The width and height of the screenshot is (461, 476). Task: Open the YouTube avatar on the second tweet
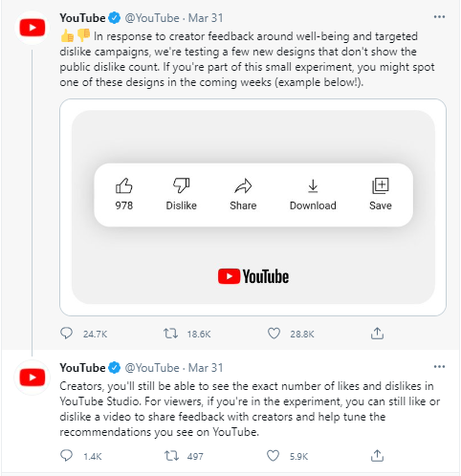pyautogui.click(x=32, y=378)
